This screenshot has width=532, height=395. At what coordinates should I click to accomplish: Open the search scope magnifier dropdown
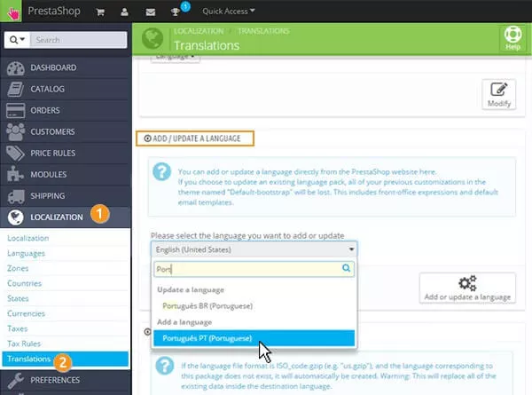(17, 40)
